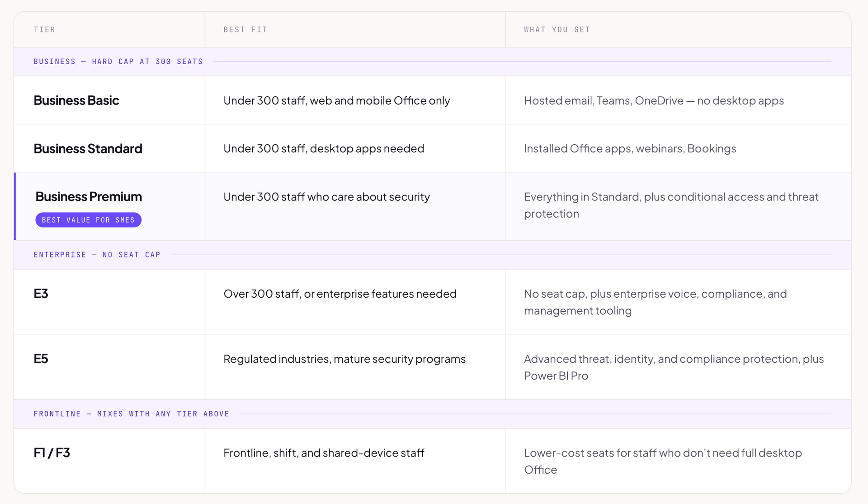Viewport: 868px width, 504px height.
Task: Click 'Over 300 staff, or enterprise features needed'
Action: [x=340, y=294]
